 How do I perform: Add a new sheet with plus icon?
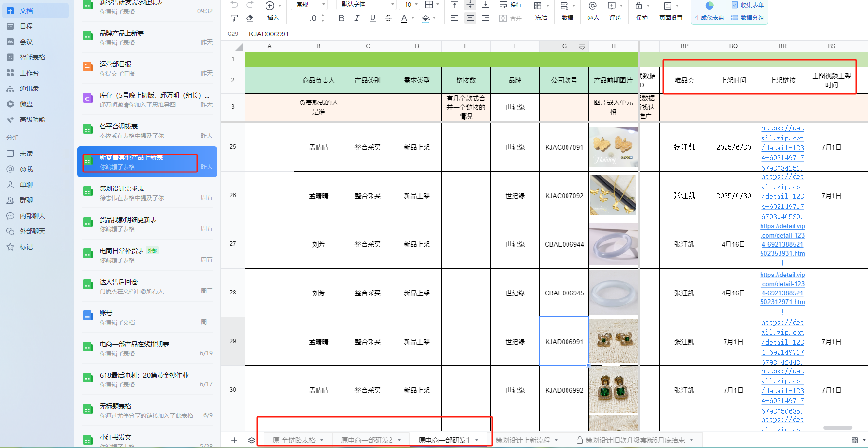point(234,440)
